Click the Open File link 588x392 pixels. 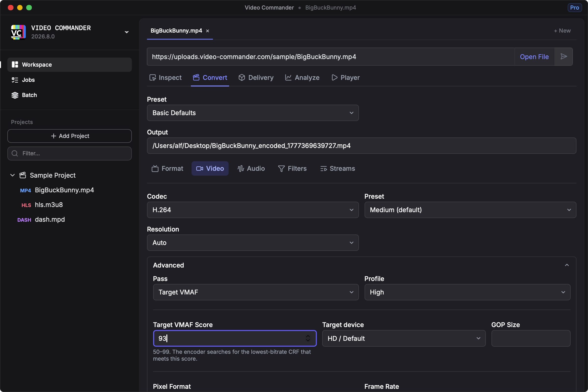point(534,57)
